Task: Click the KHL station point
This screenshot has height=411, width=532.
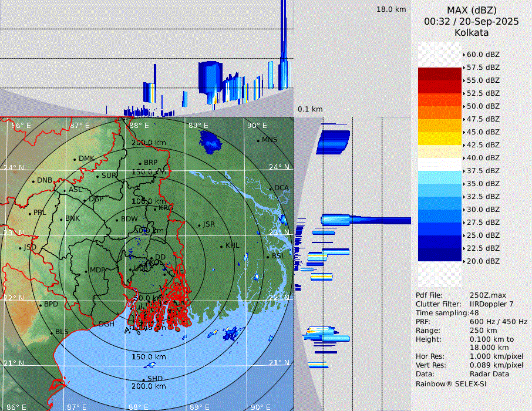Action: [222, 246]
